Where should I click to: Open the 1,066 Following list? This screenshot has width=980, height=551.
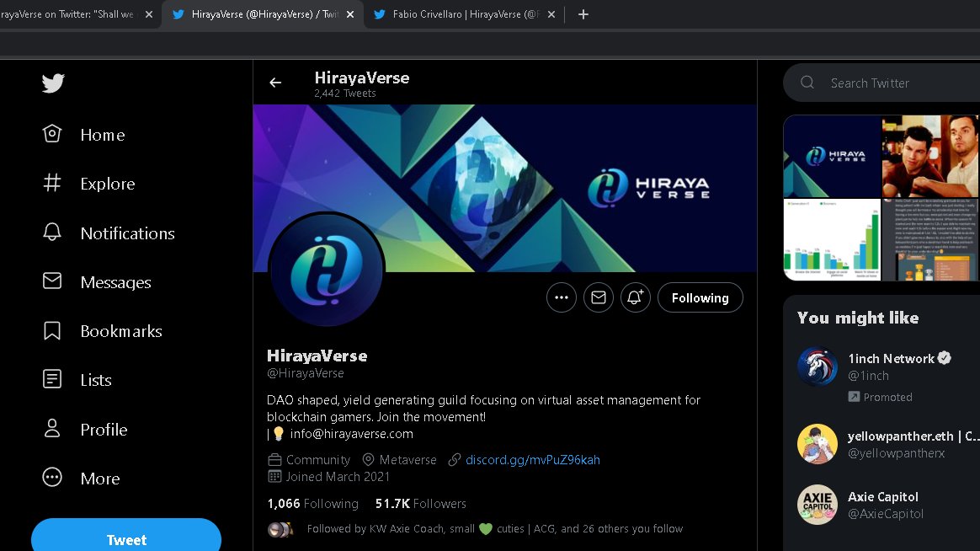pyautogui.click(x=313, y=504)
